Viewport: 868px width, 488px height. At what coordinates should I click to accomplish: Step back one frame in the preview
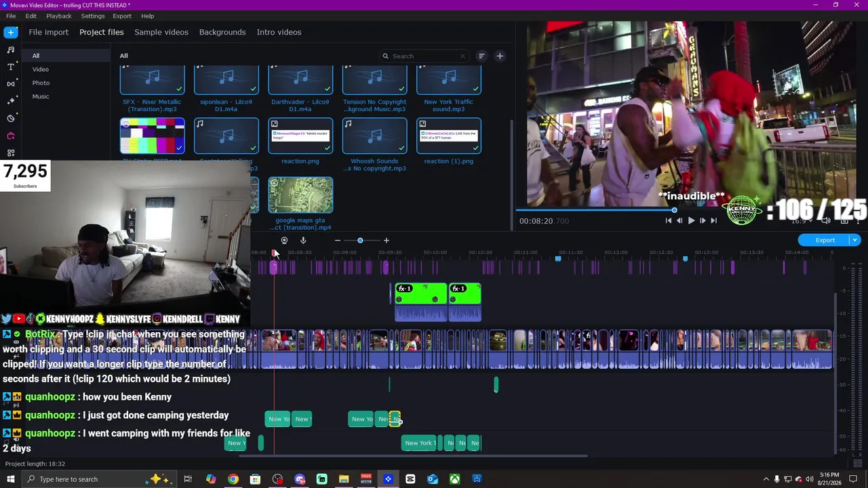679,220
